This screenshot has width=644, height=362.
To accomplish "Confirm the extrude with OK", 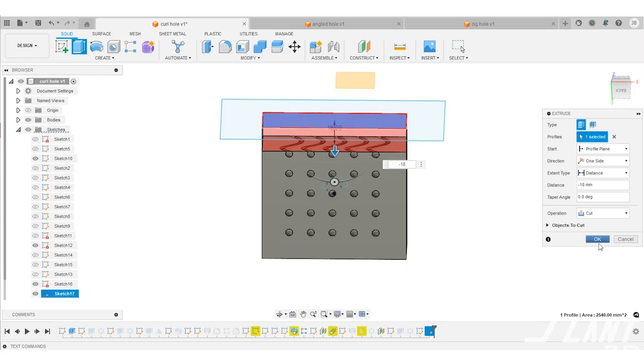I will (x=597, y=239).
